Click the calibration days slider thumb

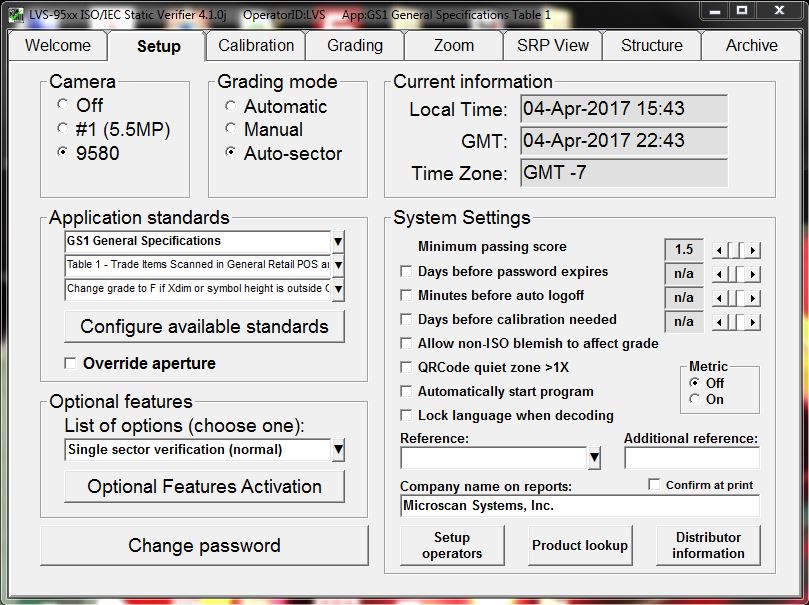click(740, 322)
